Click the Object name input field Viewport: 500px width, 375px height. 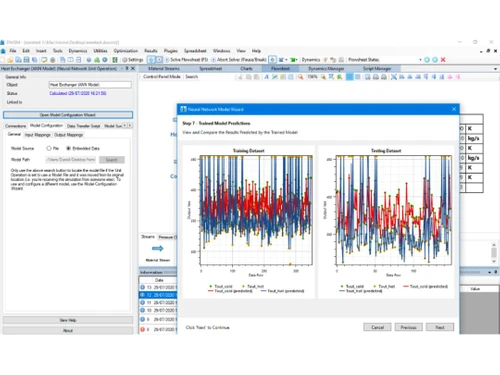[90, 85]
